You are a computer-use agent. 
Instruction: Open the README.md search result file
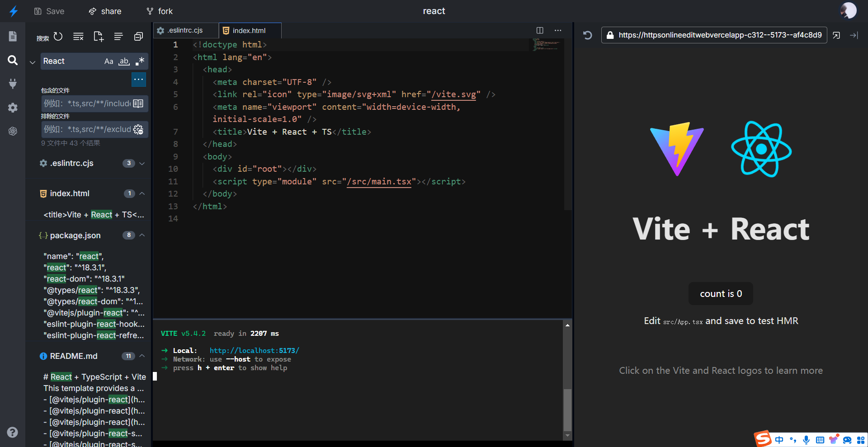coord(74,356)
